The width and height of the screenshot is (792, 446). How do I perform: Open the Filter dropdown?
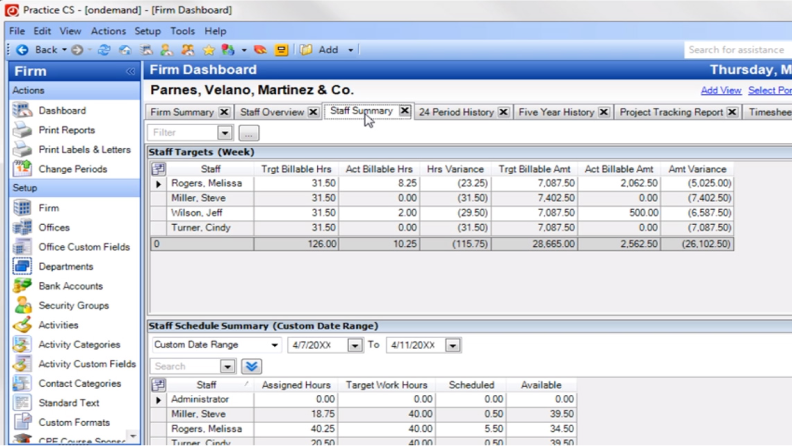(224, 133)
